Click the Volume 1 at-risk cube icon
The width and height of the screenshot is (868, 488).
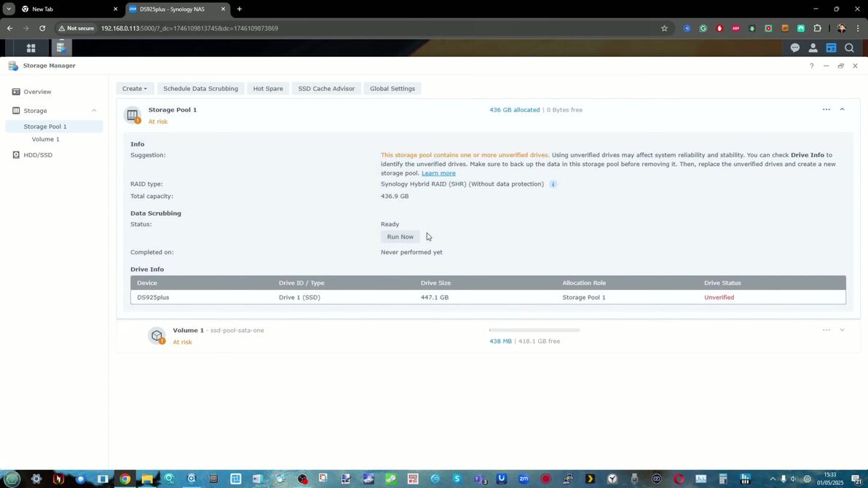(x=157, y=335)
